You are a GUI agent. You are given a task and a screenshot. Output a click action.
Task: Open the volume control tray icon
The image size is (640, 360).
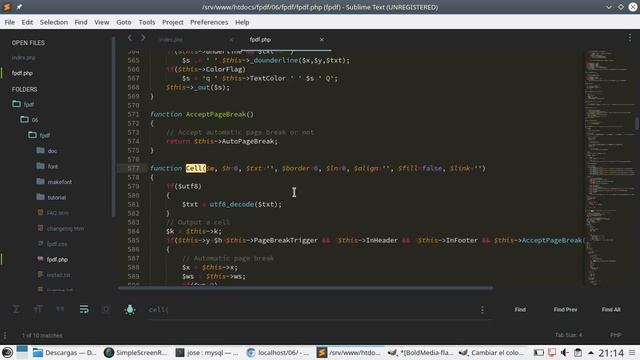(x=564, y=352)
